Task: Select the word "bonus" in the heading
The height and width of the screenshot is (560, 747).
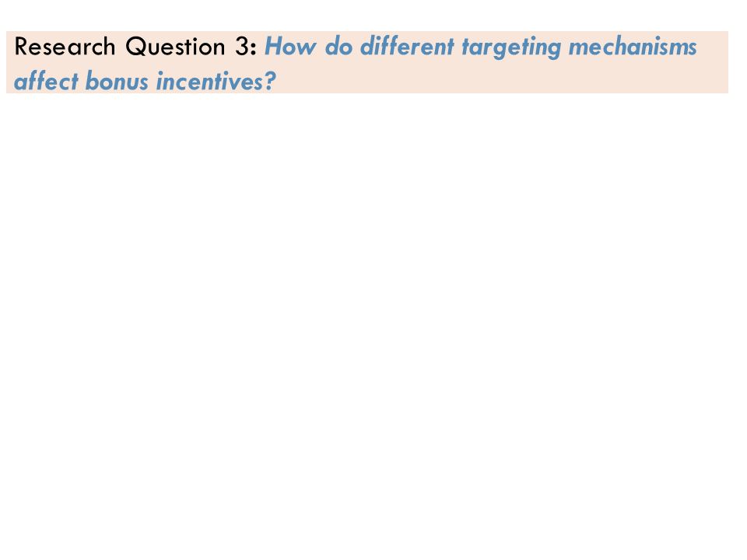Action: click(x=117, y=81)
